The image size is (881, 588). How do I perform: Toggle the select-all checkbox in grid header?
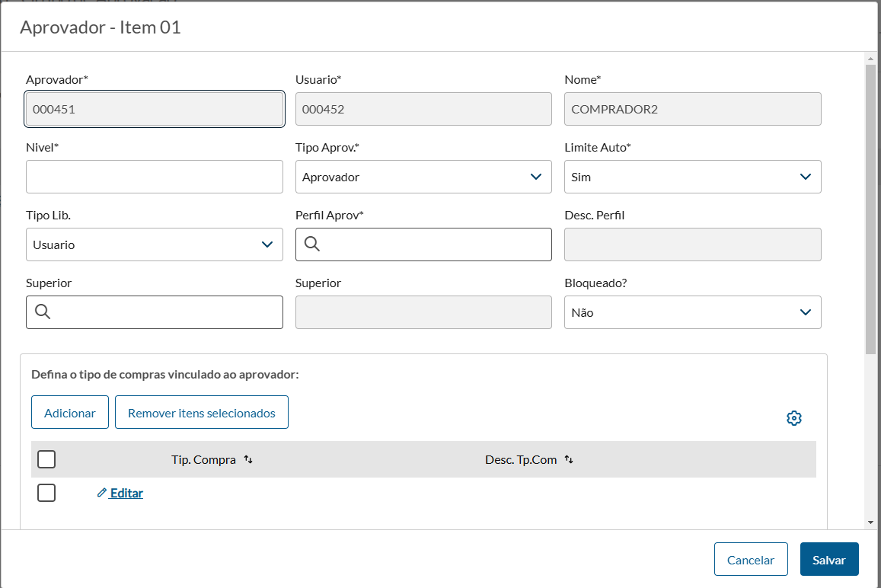point(46,459)
